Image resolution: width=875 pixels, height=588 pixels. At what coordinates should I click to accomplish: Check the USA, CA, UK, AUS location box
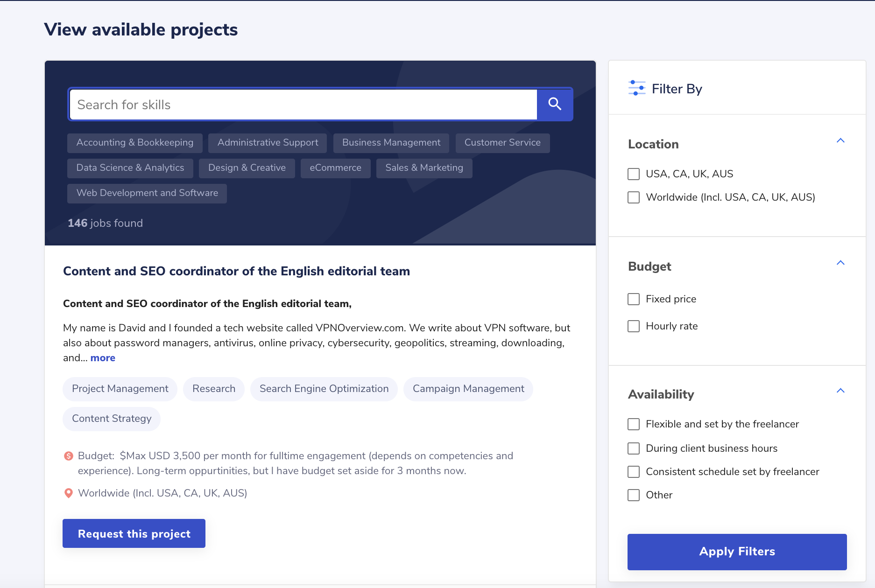click(634, 174)
